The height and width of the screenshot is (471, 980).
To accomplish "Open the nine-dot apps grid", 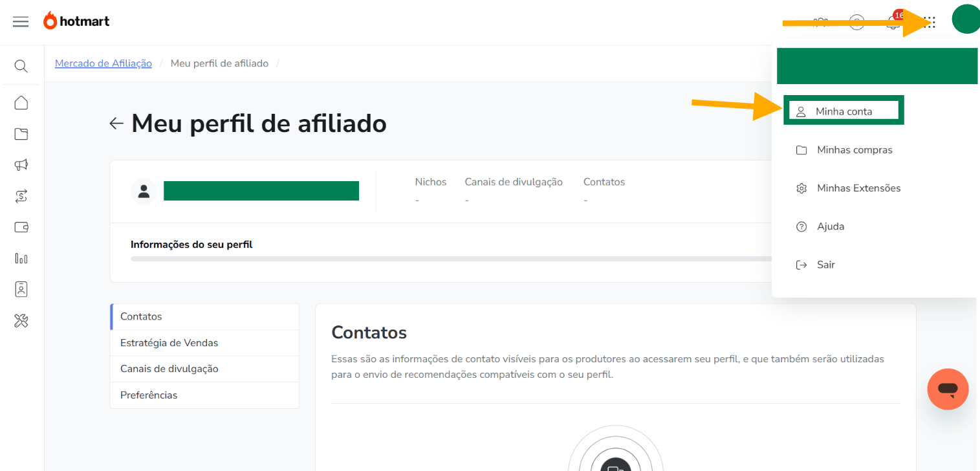I will pos(931,23).
